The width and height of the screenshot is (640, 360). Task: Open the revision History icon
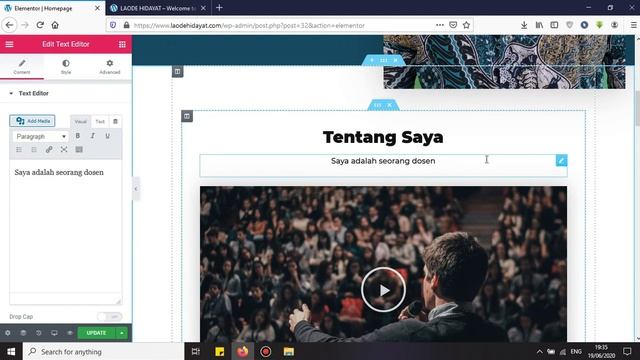click(39, 333)
